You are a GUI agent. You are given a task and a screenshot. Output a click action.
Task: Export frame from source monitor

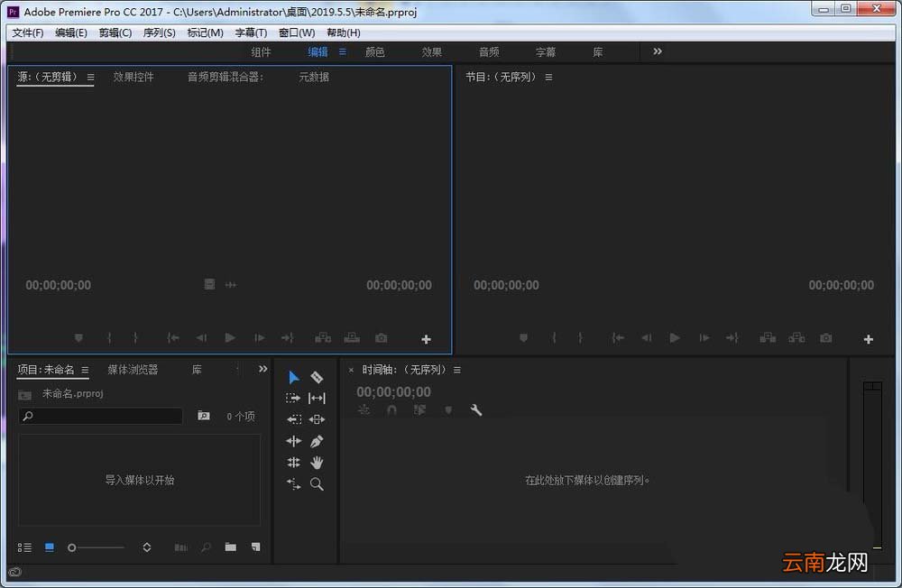381,337
